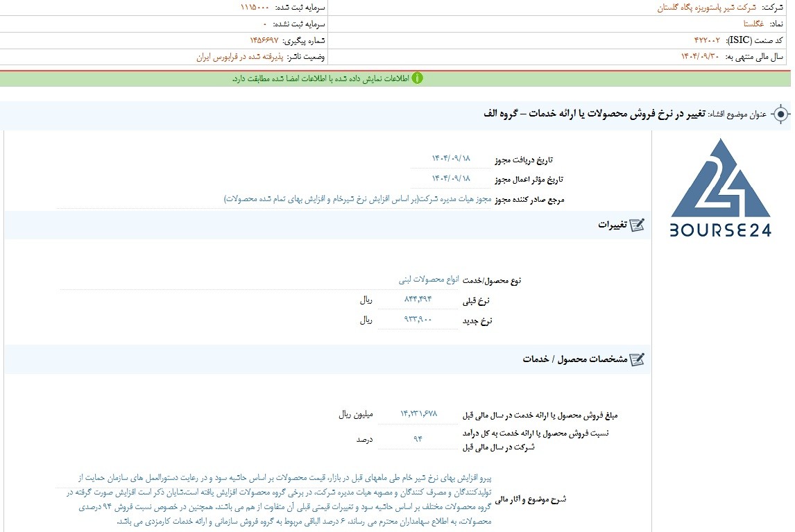Click the درصد unit label
Viewport: 795px width, 532px height.
click(x=364, y=439)
